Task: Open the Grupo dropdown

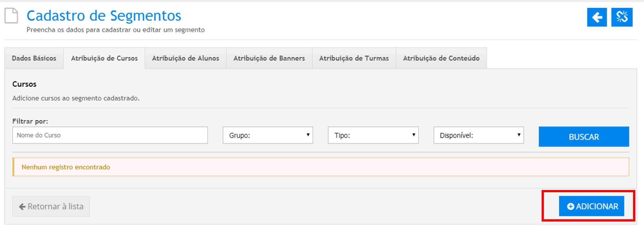Action: 268,135
